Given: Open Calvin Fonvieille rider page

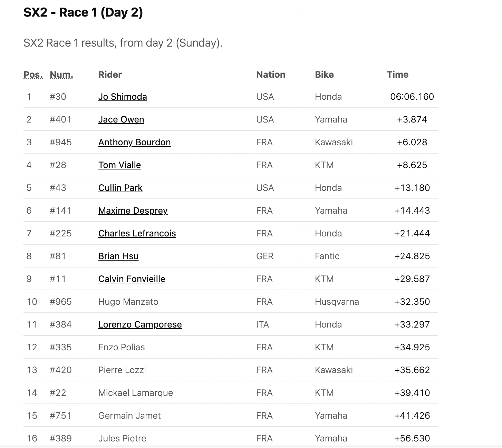Looking at the screenshot, I should click(x=132, y=279).
